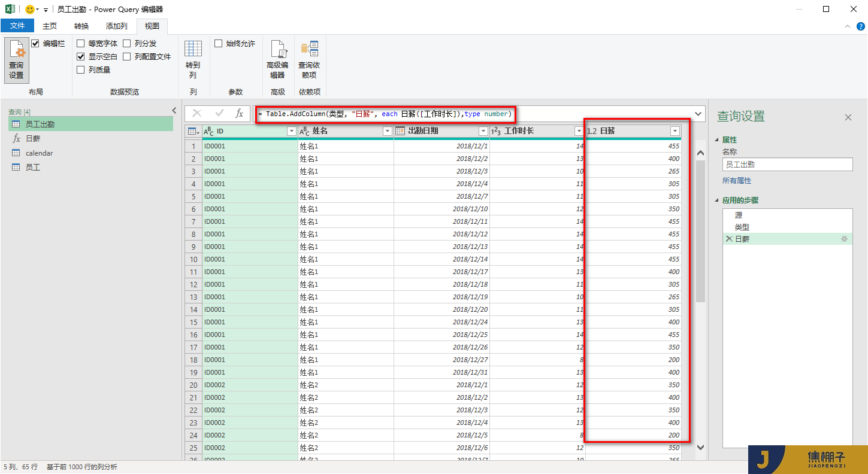
Task: Toggle the 显示空白 checkbox
Action: coord(81,57)
